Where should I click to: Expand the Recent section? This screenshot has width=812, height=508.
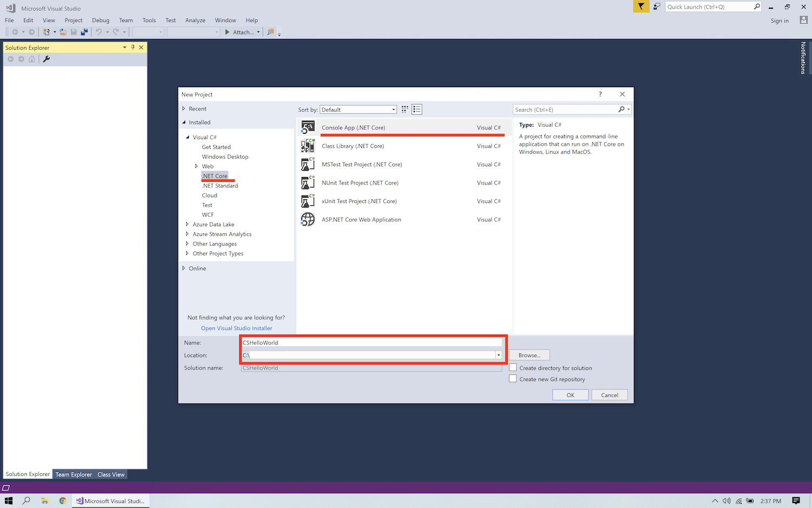184,109
